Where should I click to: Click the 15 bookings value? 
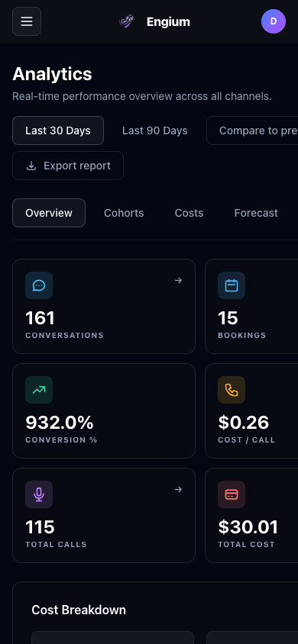[x=228, y=318]
